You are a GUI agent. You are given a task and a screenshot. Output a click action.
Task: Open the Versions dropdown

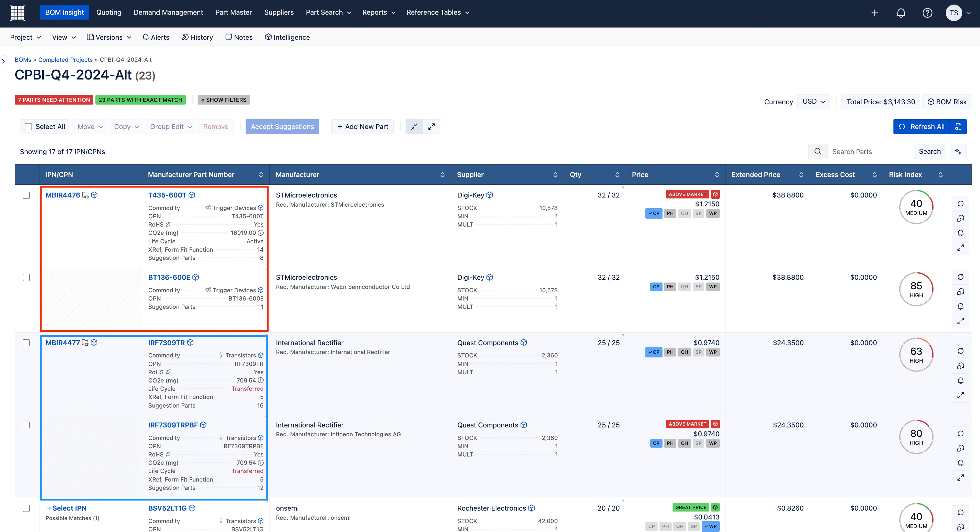click(x=109, y=37)
